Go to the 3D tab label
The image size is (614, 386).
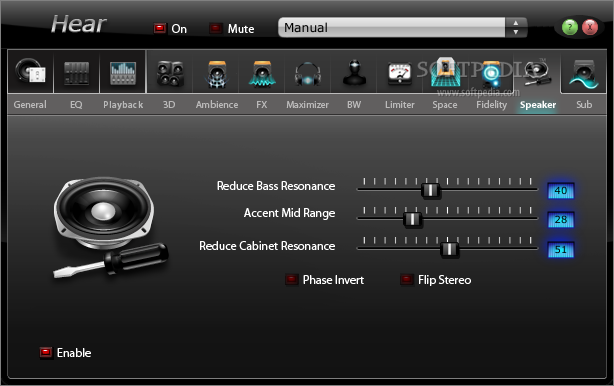169,105
